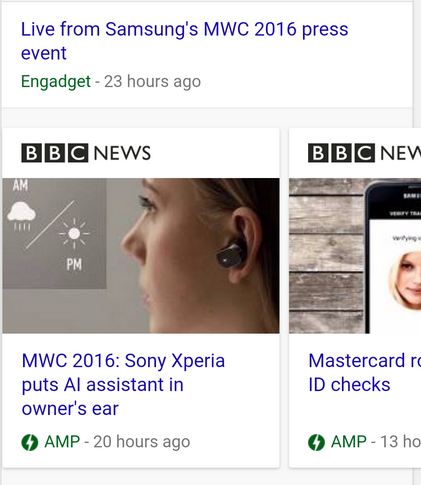Open the earbud photo on the Sony Xperia card
This screenshot has width=421, height=485.
[x=141, y=256]
